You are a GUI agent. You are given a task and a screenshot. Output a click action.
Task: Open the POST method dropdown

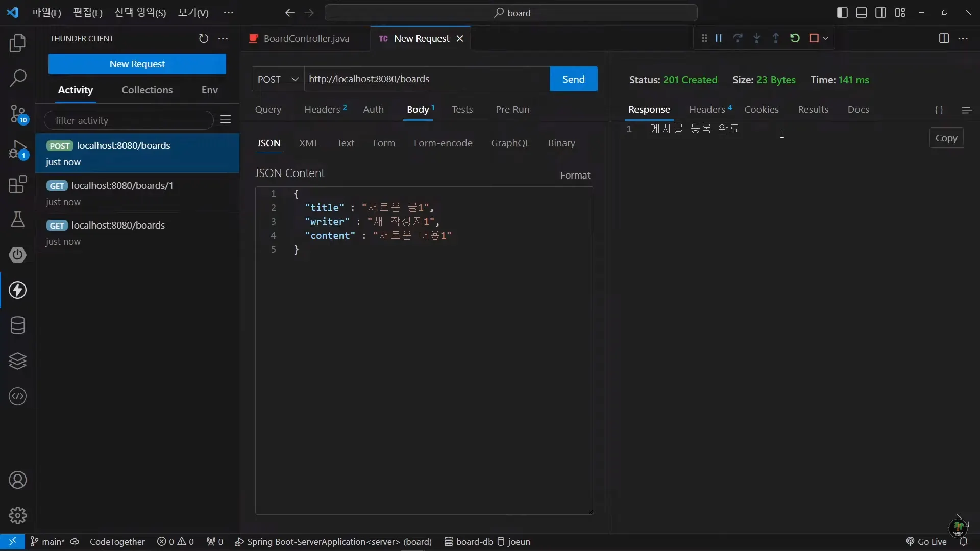pyautogui.click(x=278, y=79)
